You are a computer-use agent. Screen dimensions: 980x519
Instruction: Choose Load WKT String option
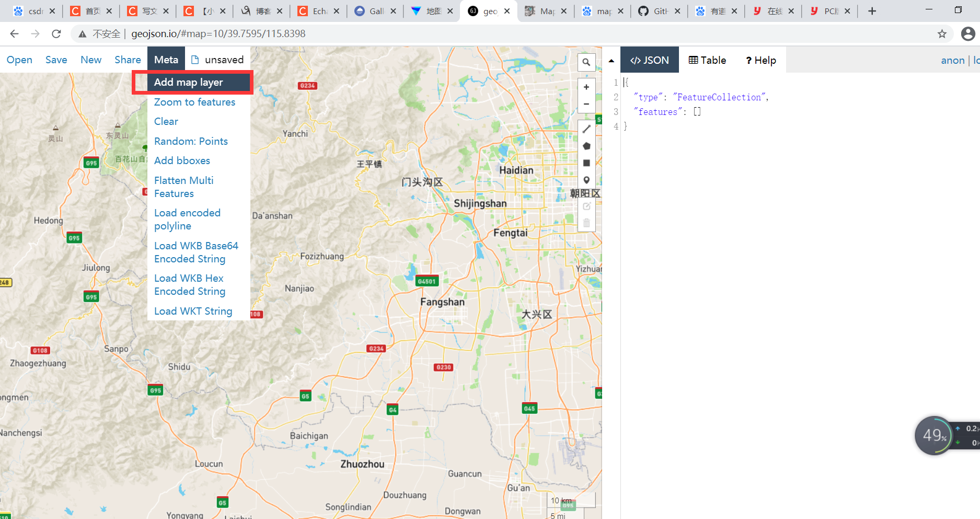[193, 310]
